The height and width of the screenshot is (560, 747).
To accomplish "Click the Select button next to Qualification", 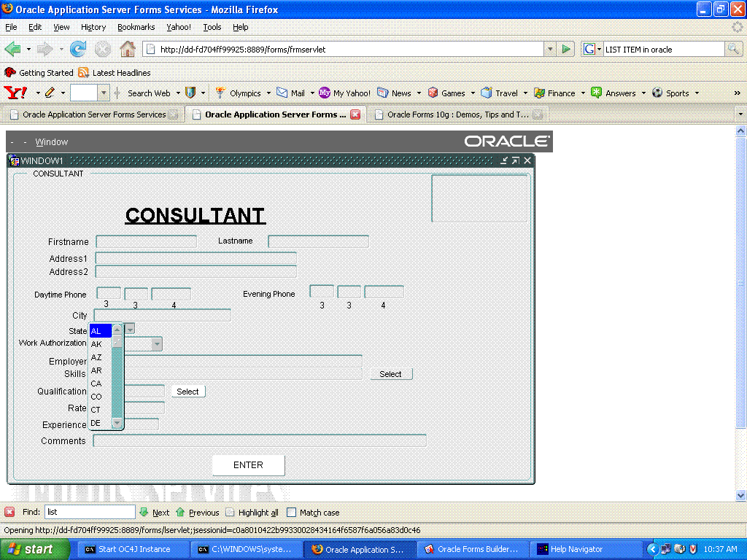I will click(x=187, y=392).
